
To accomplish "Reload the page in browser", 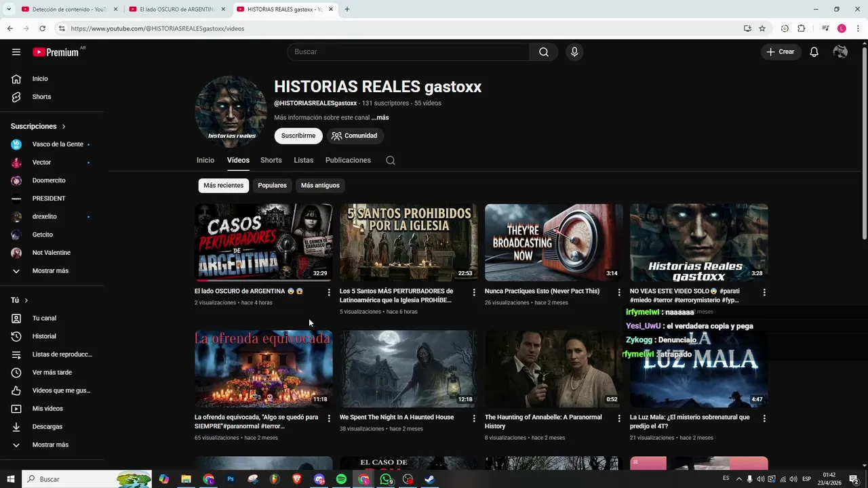I will pos(42,28).
